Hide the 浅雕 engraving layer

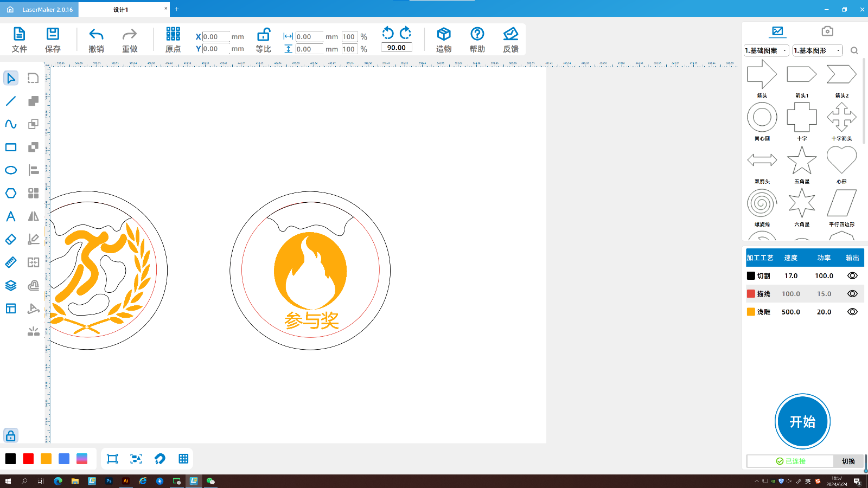[852, 312]
